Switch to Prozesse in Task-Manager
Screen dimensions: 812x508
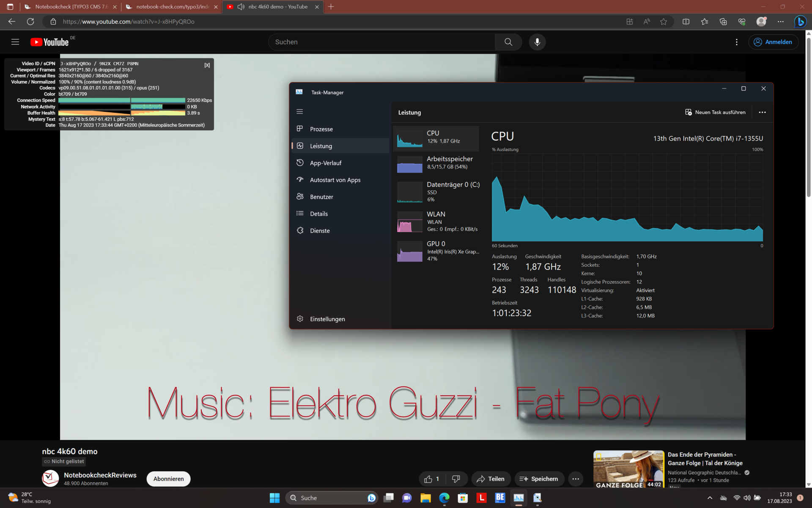(x=321, y=129)
